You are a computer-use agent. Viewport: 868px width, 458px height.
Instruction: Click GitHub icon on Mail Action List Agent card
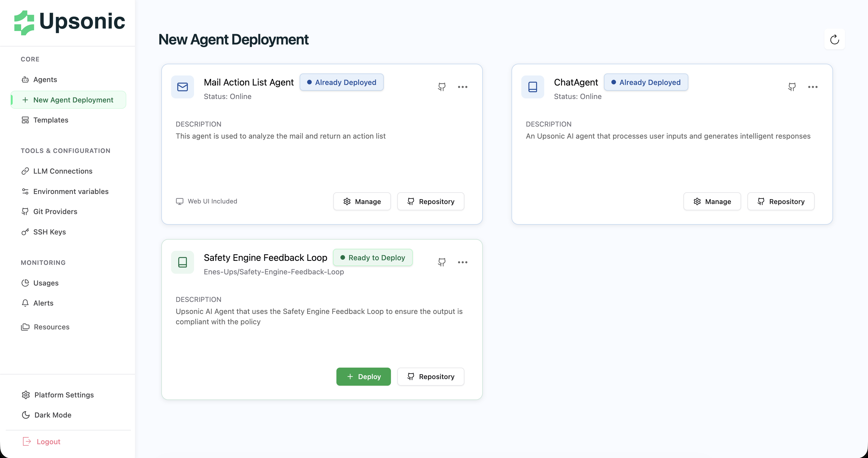441,87
